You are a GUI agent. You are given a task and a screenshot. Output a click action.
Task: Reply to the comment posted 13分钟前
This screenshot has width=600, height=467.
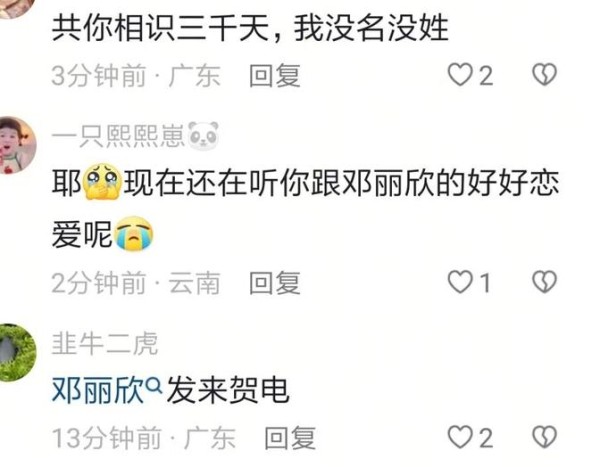pos(290,438)
